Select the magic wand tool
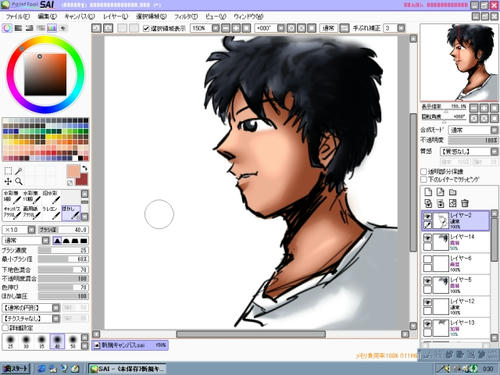Screen dimensions: 500x375 19,171
